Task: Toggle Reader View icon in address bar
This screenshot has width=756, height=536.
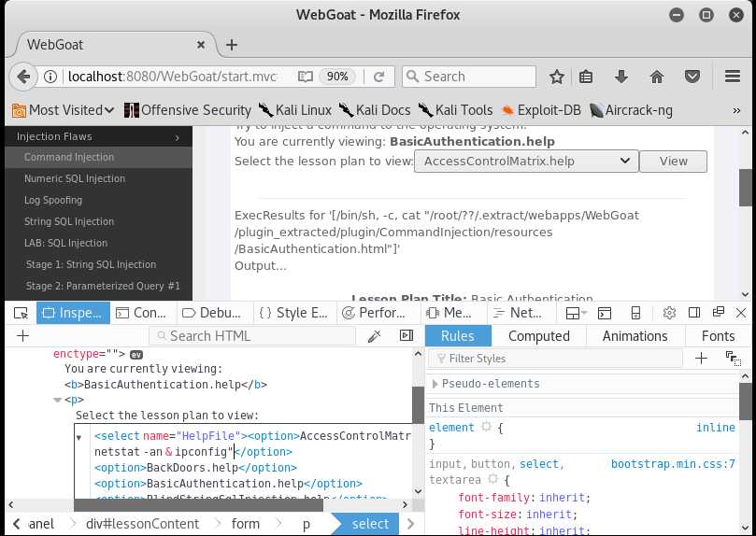Action: (306, 77)
